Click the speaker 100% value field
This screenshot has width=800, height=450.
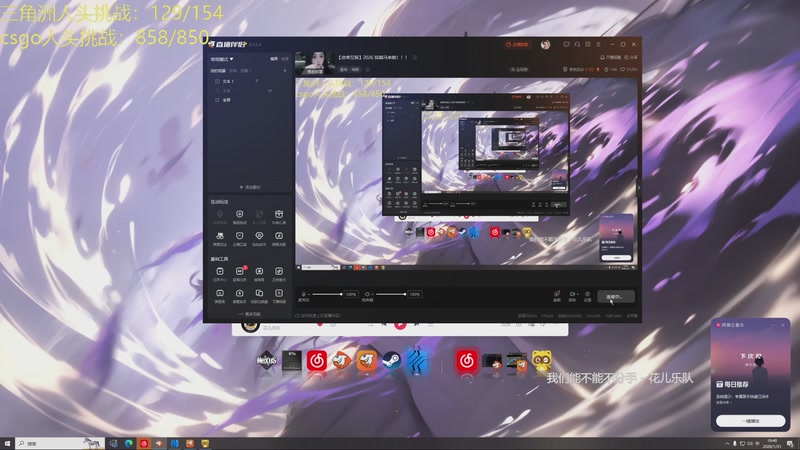coord(415,294)
